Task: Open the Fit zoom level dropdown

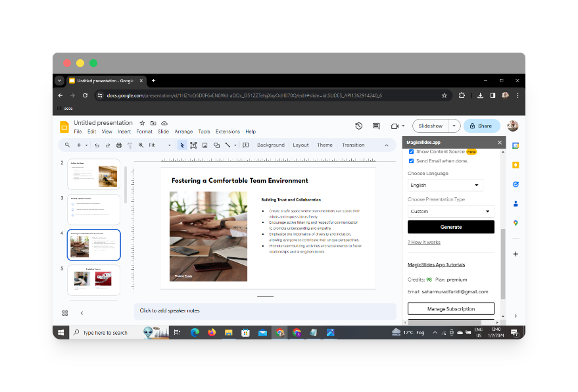Action: point(160,145)
